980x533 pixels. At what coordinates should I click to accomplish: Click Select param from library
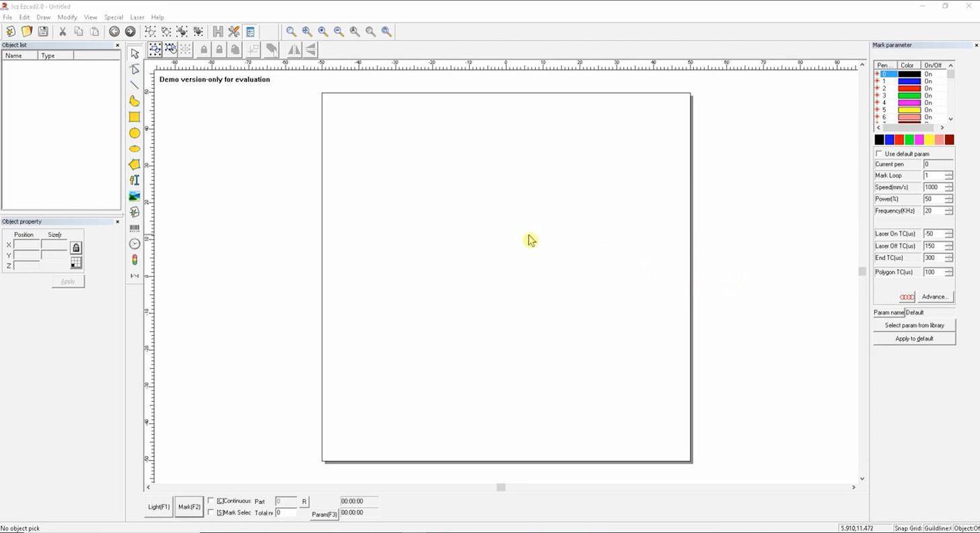point(913,325)
